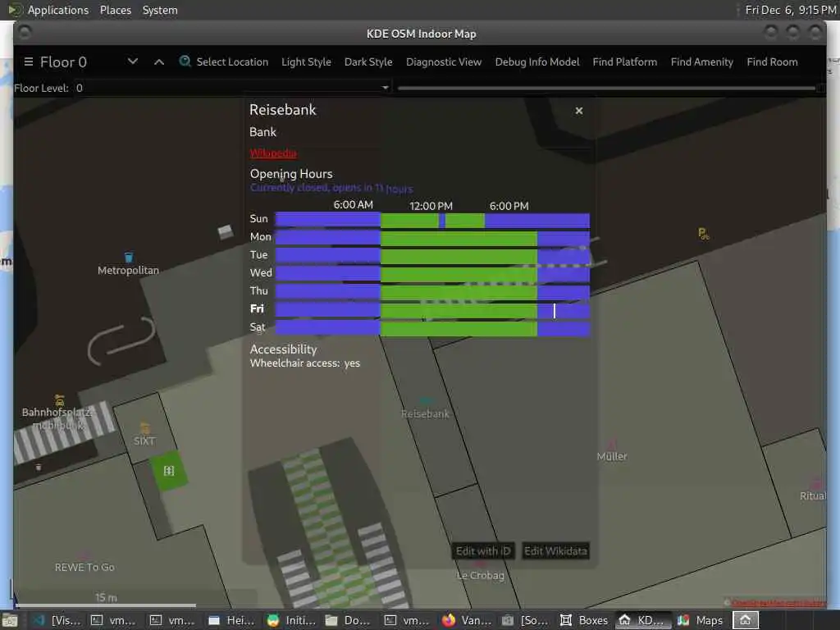This screenshot has width=840, height=630.
Task: Switch to Initi... taskbar entry
Action: pos(291,620)
